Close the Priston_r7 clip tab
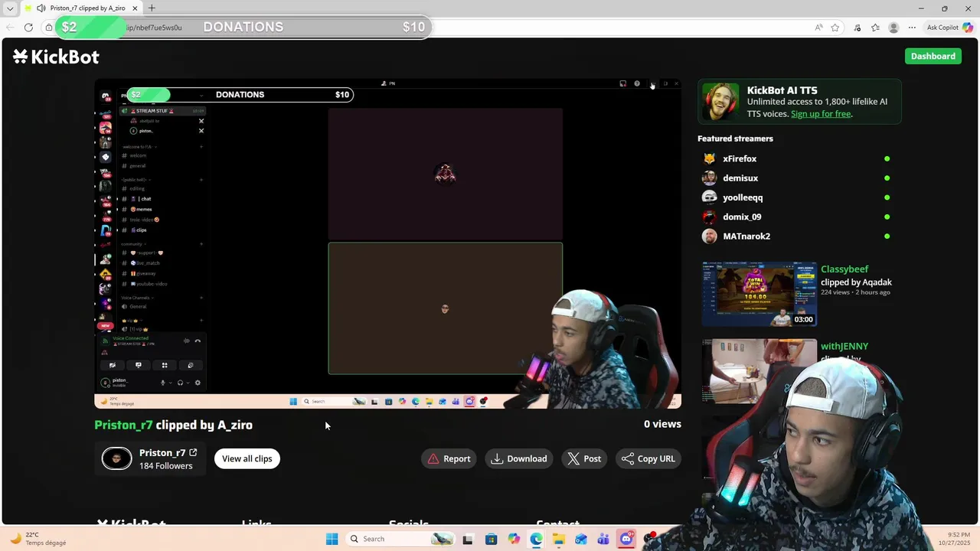 (x=136, y=8)
